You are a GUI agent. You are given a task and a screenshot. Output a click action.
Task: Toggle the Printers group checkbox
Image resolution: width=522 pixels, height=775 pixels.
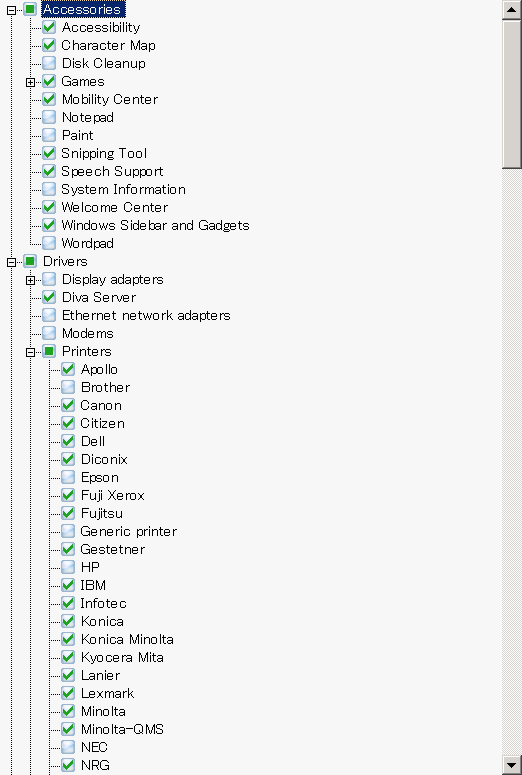pos(49,351)
